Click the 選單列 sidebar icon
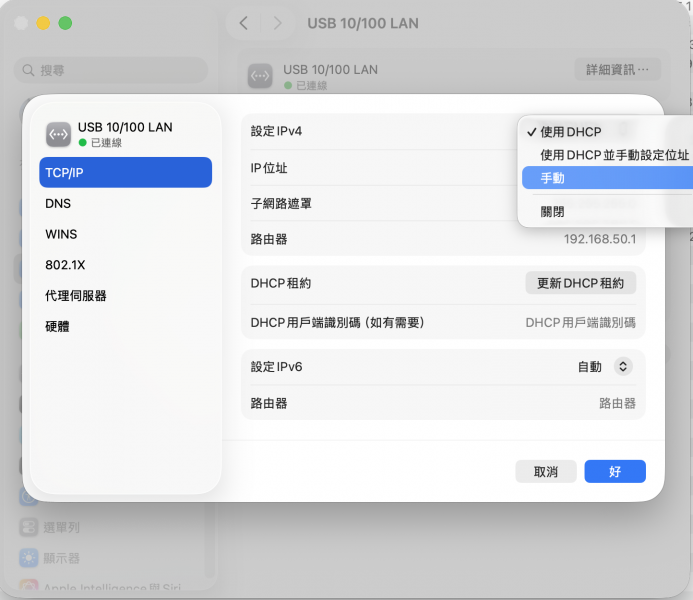Screen dimensions: 693x600 tap(29, 527)
